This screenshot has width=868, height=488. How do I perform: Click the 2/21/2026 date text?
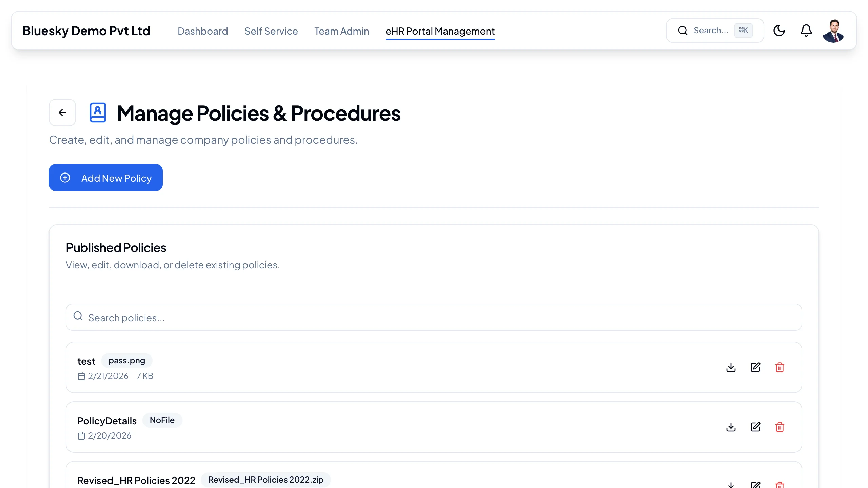(108, 376)
